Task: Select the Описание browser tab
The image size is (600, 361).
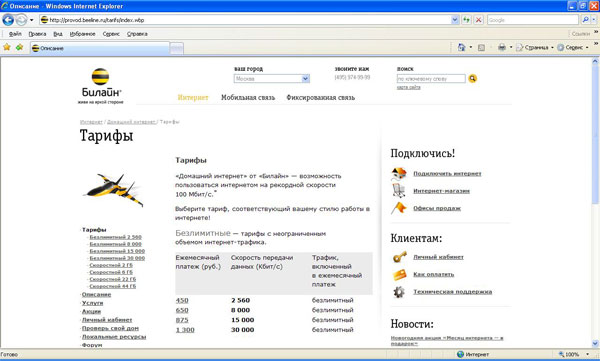Action: tap(99, 48)
